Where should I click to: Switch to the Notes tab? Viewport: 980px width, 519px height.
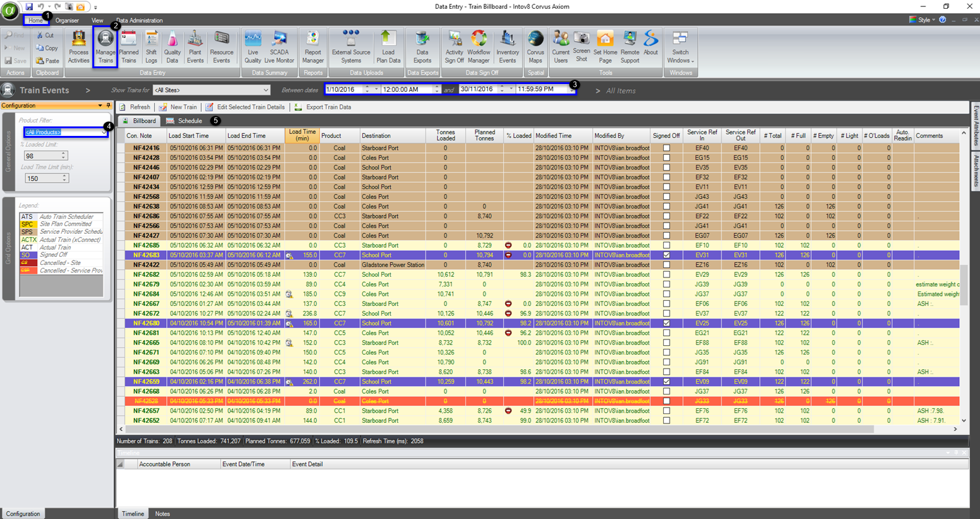coord(162,514)
